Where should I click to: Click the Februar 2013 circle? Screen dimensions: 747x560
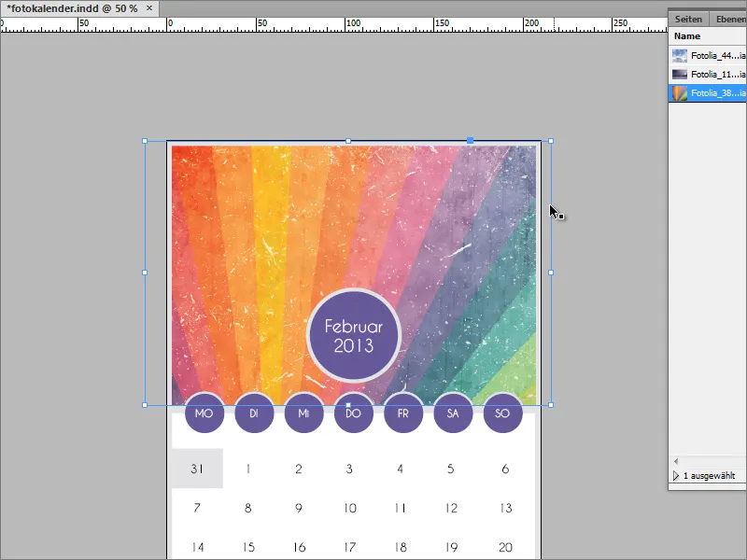point(354,335)
